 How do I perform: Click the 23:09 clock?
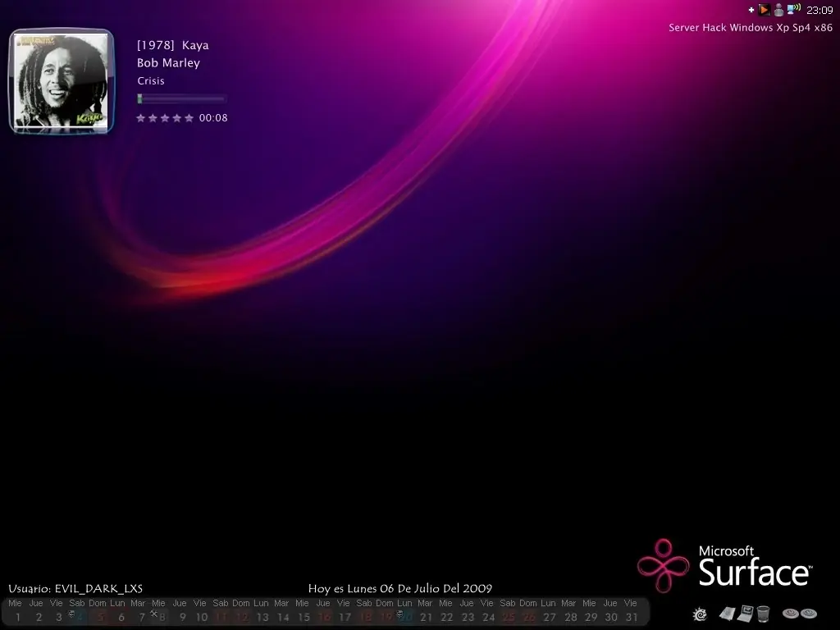[819, 10]
